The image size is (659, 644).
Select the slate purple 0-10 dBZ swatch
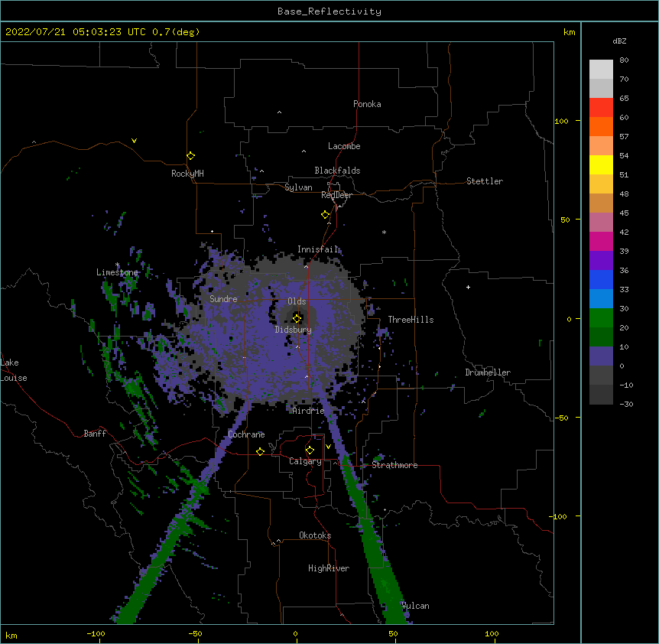click(x=601, y=356)
